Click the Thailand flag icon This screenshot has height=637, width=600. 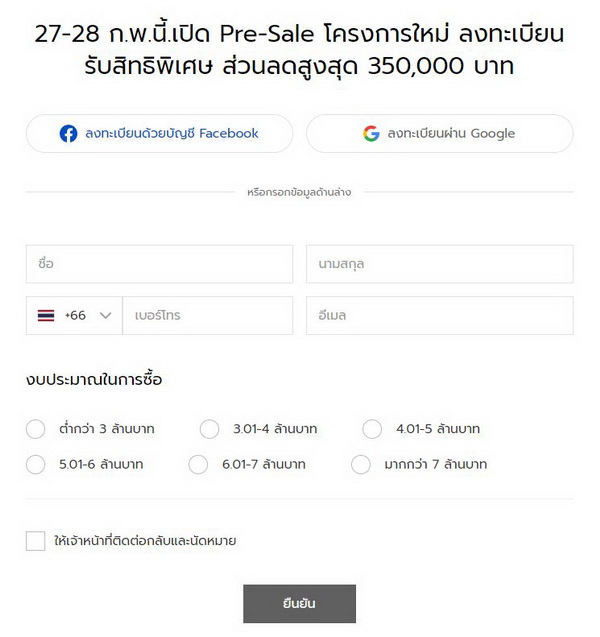[x=46, y=316]
